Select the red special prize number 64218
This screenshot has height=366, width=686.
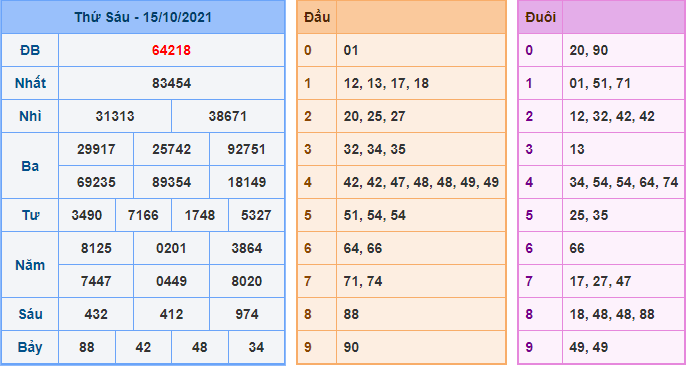(x=172, y=50)
